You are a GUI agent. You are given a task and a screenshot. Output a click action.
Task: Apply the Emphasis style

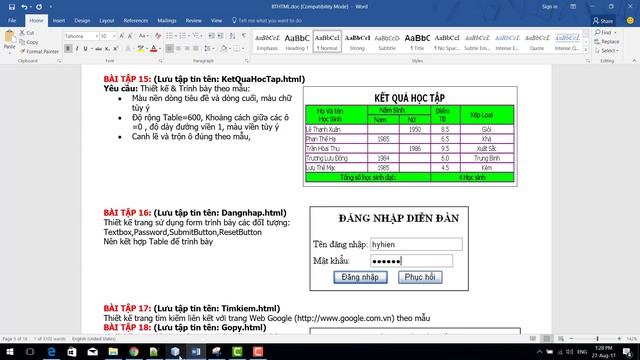pos(267,42)
